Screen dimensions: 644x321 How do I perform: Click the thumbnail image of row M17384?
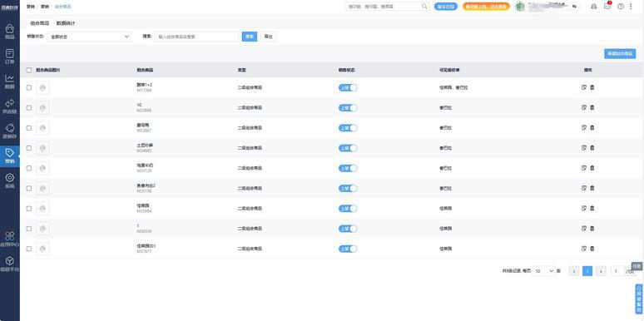[x=42, y=87]
